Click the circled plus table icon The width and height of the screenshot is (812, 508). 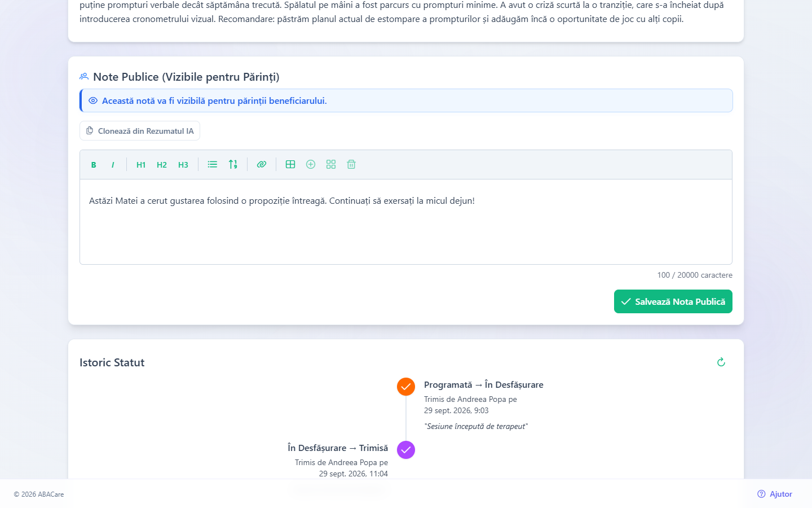pos(311,164)
